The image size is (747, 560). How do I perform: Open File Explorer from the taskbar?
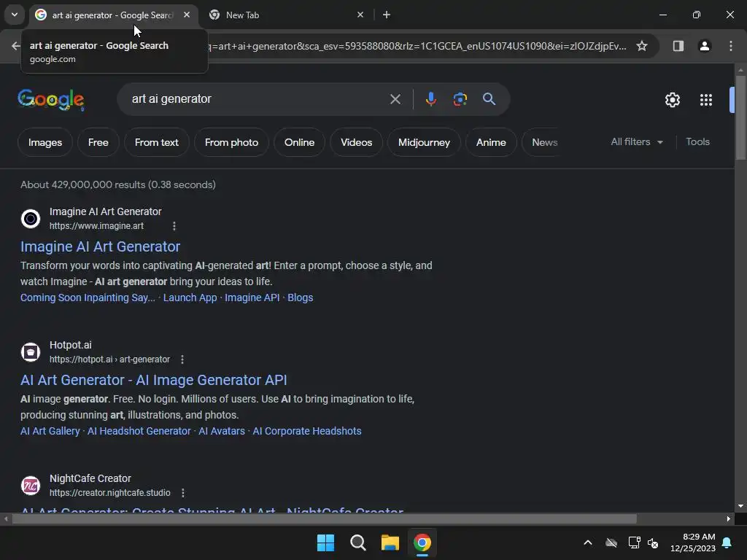(x=390, y=542)
